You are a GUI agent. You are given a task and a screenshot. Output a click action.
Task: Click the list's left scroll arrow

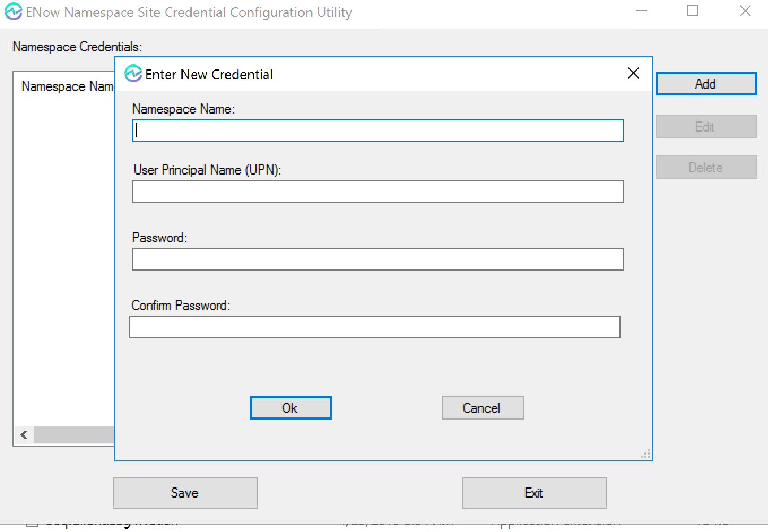tap(24, 435)
